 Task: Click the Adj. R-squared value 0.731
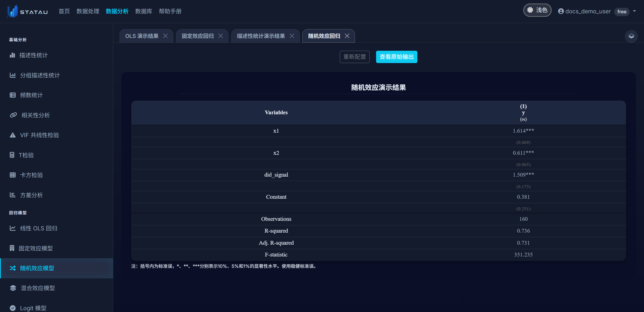(523, 243)
